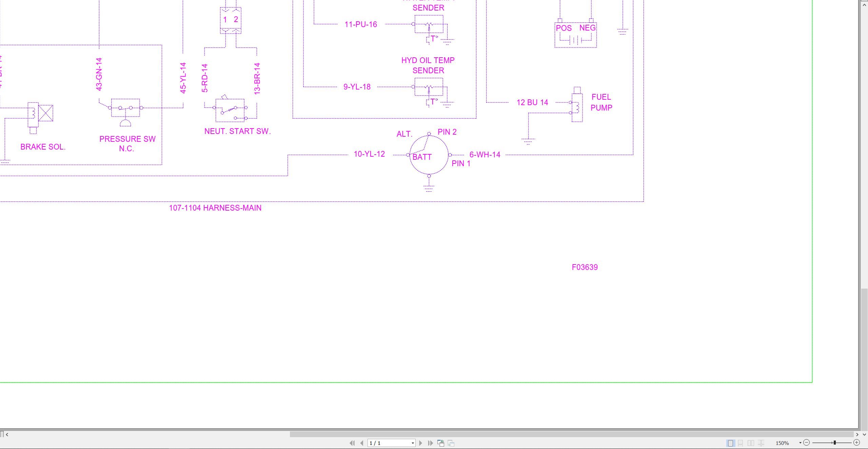
Task: Jump to the last page
Action: pos(430,443)
